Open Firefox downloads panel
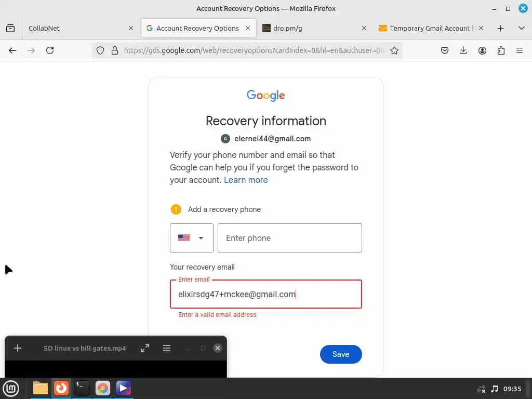This screenshot has width=532, height=399. 463,50
